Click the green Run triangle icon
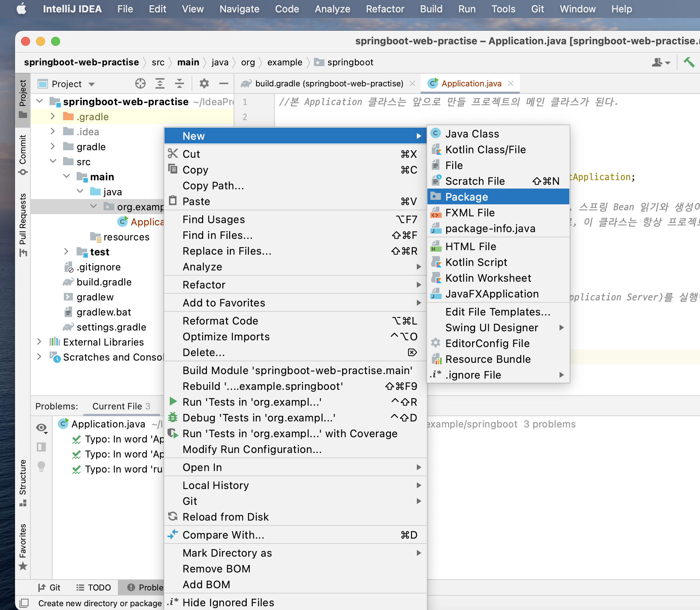Screen dimensions: 700x610 [x=173, y=401]
